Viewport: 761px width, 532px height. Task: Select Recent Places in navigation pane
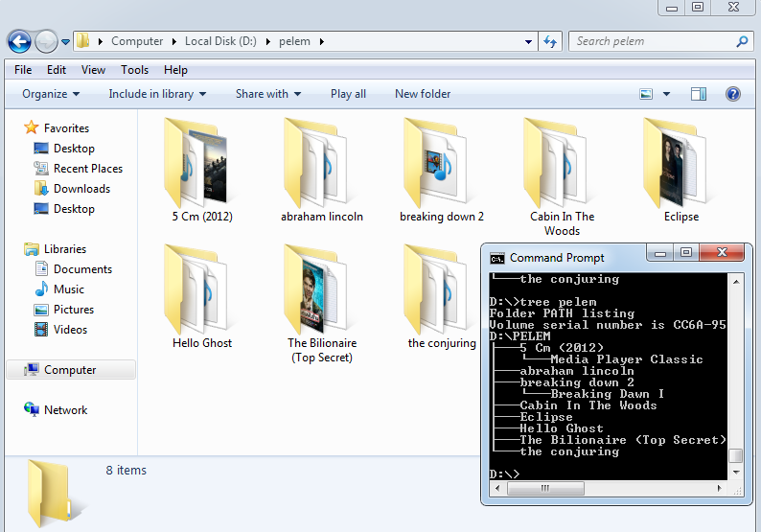pos(88,169)
